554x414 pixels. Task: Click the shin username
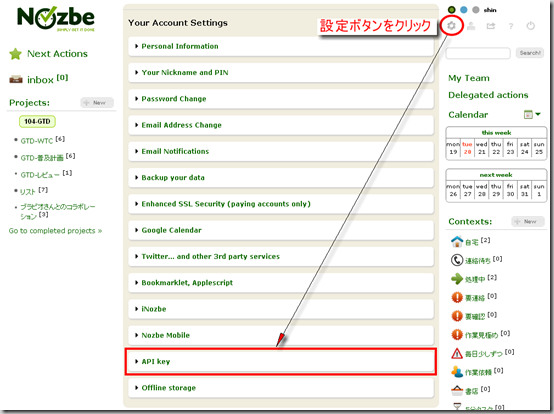click(x=490, y=10)
